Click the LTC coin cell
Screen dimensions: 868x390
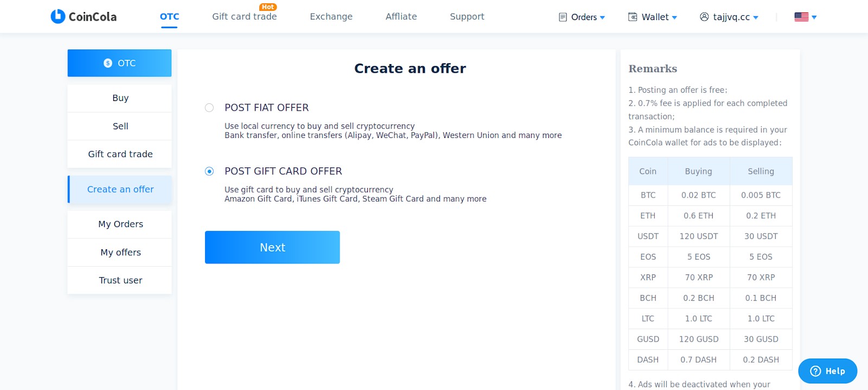(x=648, y=319)
